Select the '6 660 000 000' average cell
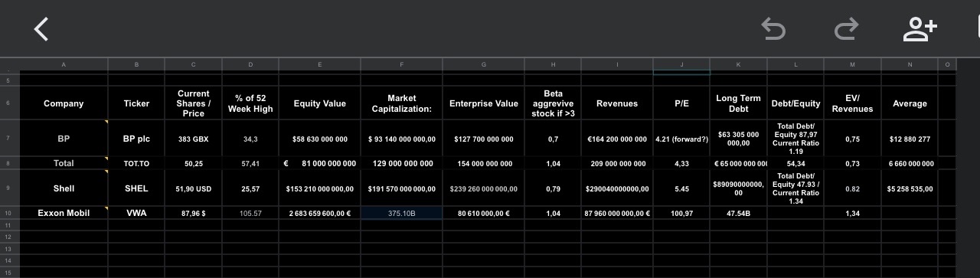The width and height of the screenshot is (980, 278). (910, 163)
